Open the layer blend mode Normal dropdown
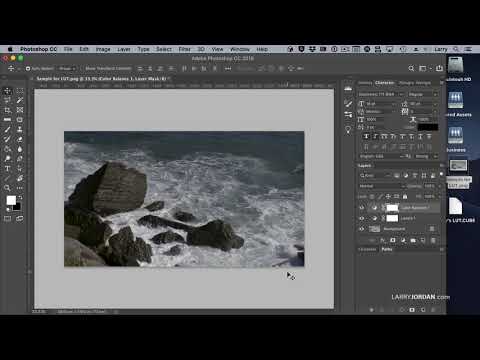The image size is (480, 360). (x=381, y=186)
